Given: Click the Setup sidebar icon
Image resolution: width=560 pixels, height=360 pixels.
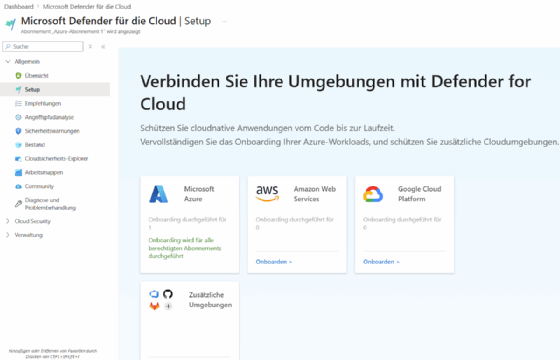Looking at the screenshot, I should (18, 89).
